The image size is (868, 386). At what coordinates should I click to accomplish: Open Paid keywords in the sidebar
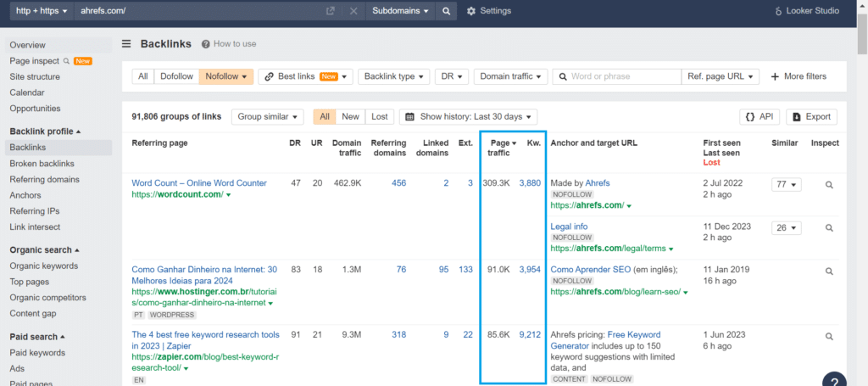37,353
